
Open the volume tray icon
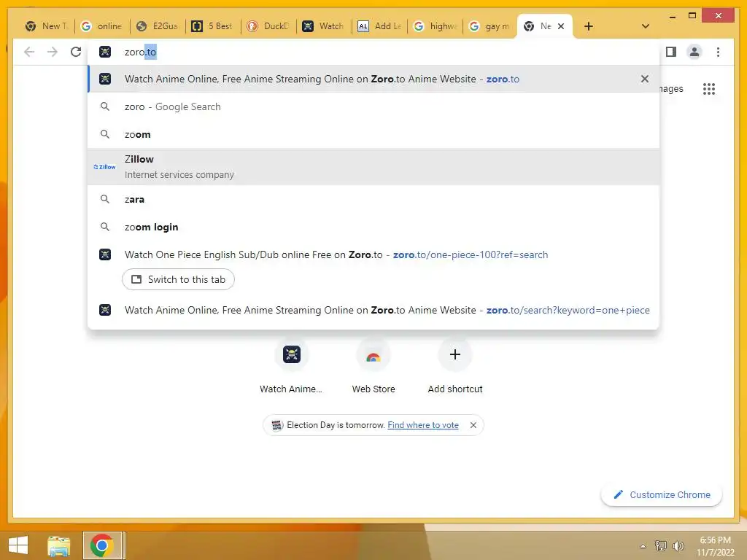coord(678,545)
